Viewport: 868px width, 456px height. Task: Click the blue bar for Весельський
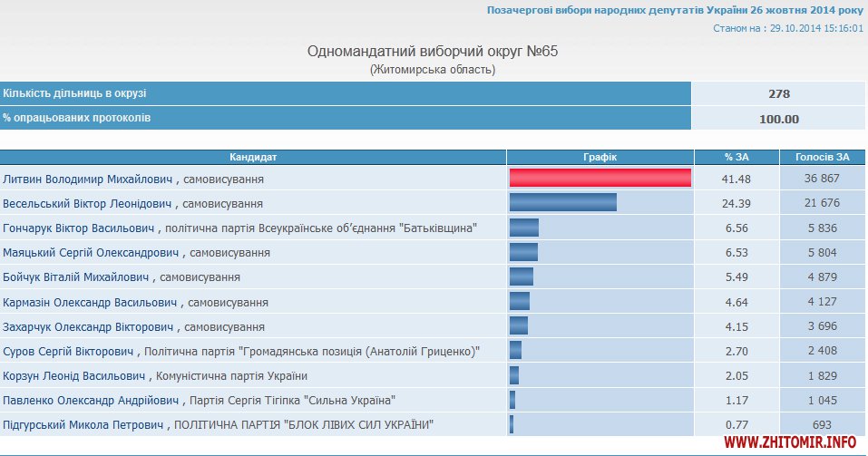tap(563, 203)
